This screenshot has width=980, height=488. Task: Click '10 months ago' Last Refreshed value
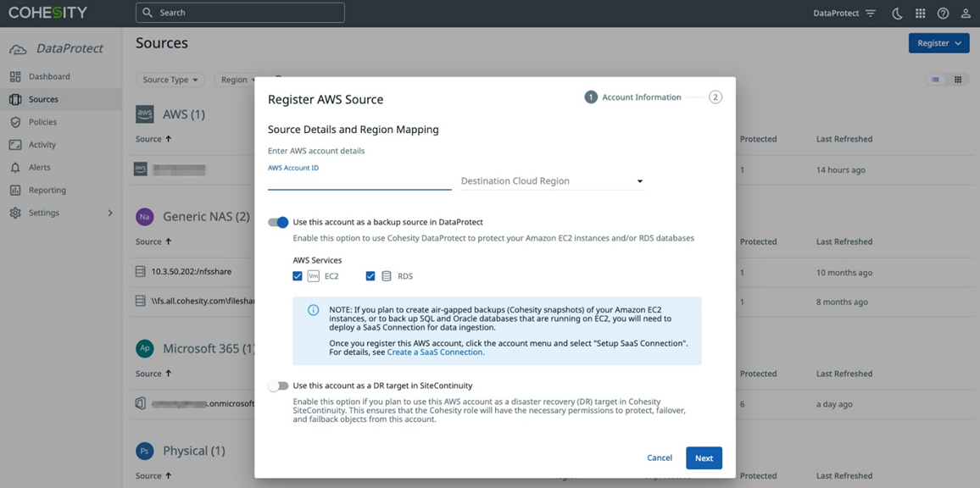click(844, 273)
